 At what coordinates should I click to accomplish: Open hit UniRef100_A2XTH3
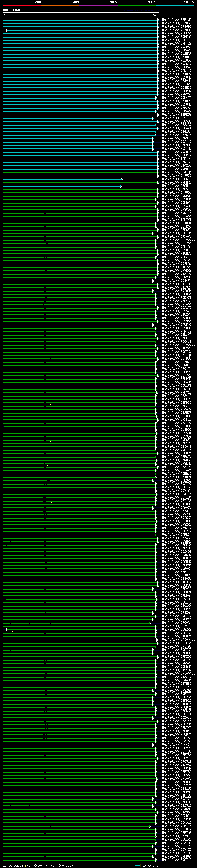pyautogui.click(x=177, y=149)
